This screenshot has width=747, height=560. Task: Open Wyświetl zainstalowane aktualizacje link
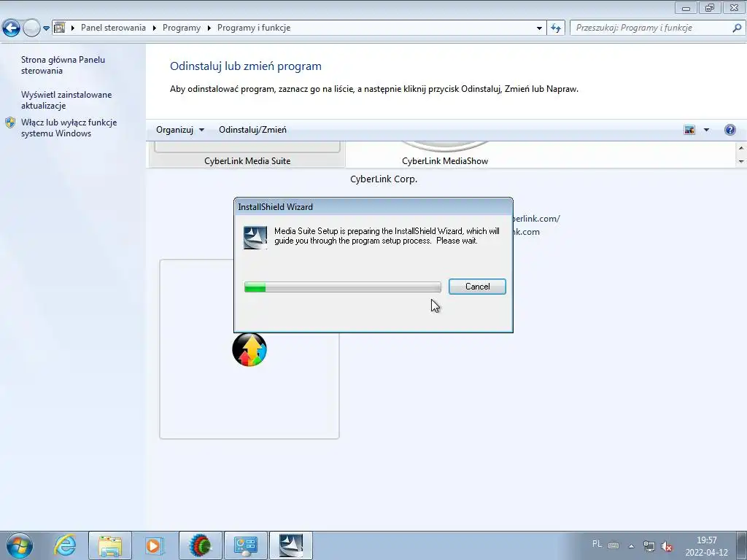(x=66, y=100)
